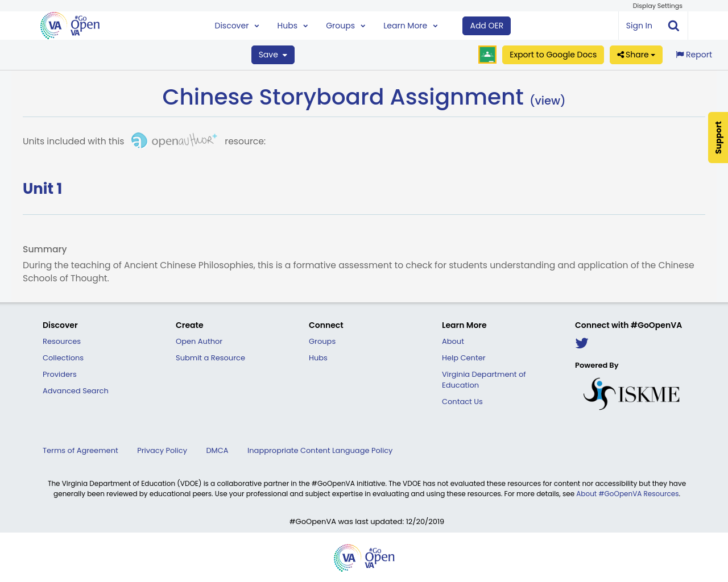Share to Google Classroom icon
The image size is (728, 582).
coord(487,53)
